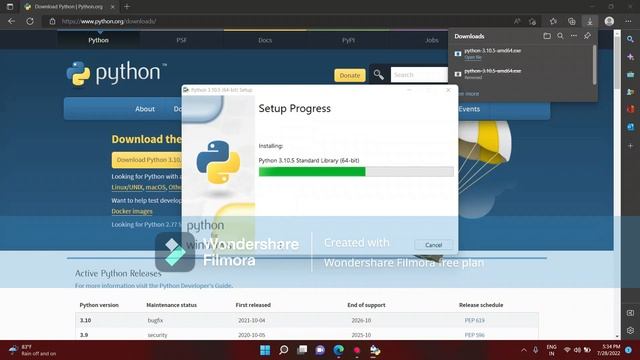Click the Downloads panel scrollbar
This screenshot has width=640, height=360.
[x=594, y=64]
